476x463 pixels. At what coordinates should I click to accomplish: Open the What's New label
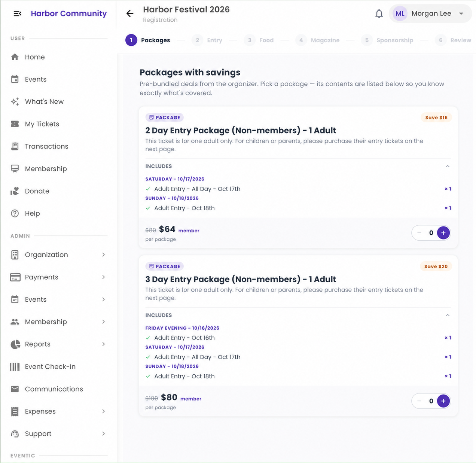[x=44, y=101]
